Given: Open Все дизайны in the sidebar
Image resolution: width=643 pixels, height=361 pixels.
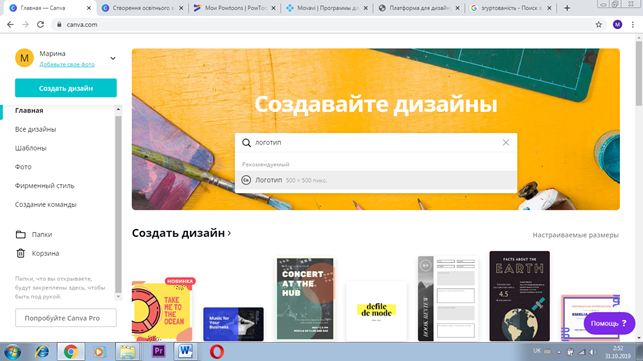Looking at the screenshot, I should point(35,129).
